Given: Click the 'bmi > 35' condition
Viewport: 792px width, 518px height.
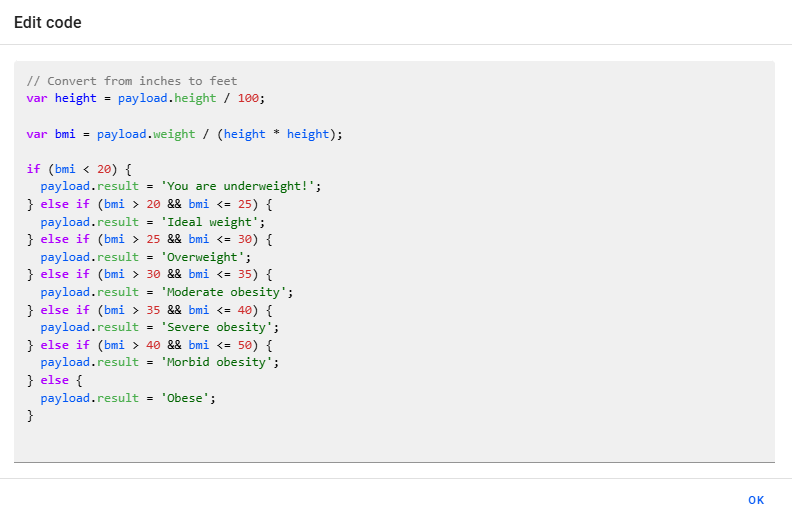Looking at the screenshot, I should coord(132,310).
